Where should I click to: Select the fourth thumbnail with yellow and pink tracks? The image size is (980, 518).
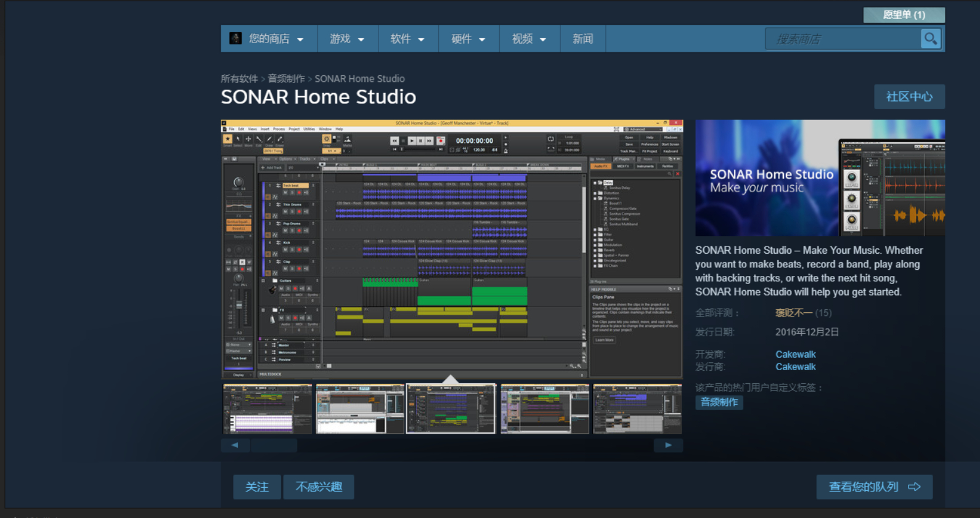click(545, 409)
